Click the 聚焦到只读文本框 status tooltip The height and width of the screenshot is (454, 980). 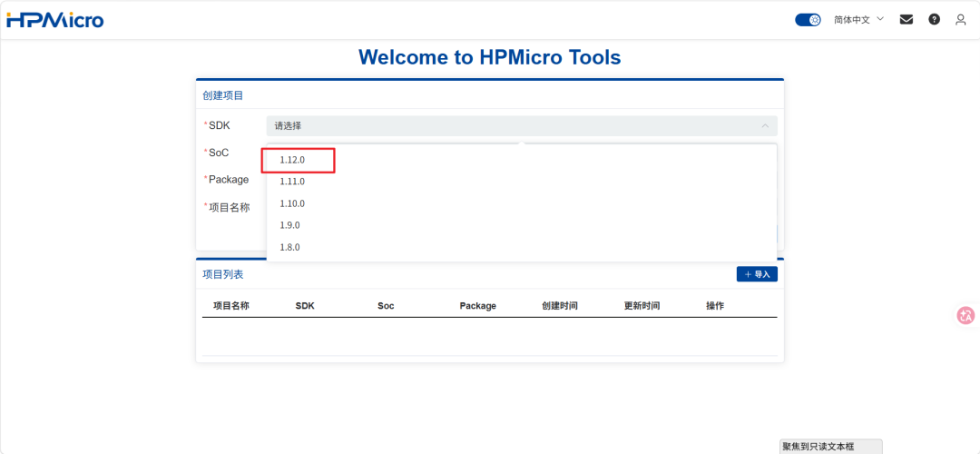point(831,447)
